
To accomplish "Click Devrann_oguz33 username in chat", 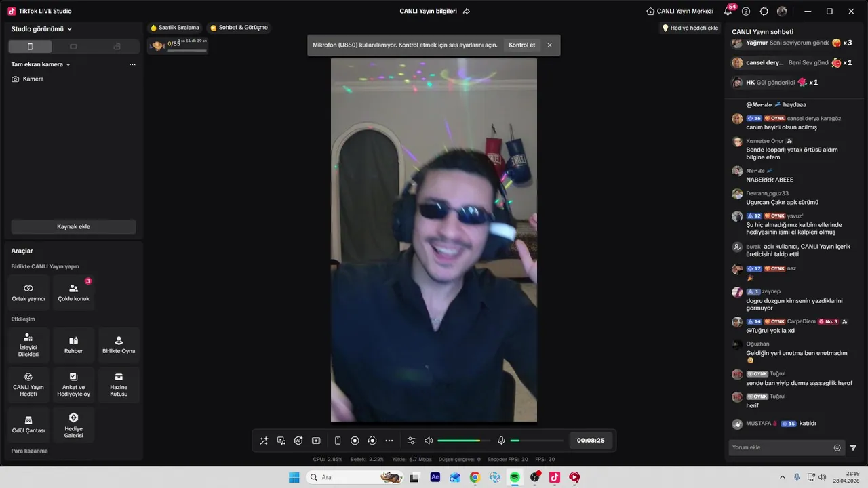I will (767, 193).
